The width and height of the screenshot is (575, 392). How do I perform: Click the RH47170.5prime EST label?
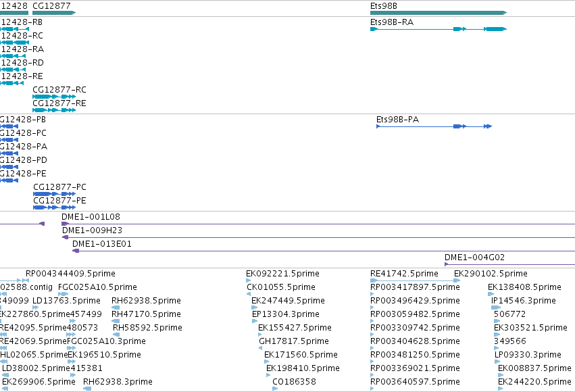pos(146,314)
